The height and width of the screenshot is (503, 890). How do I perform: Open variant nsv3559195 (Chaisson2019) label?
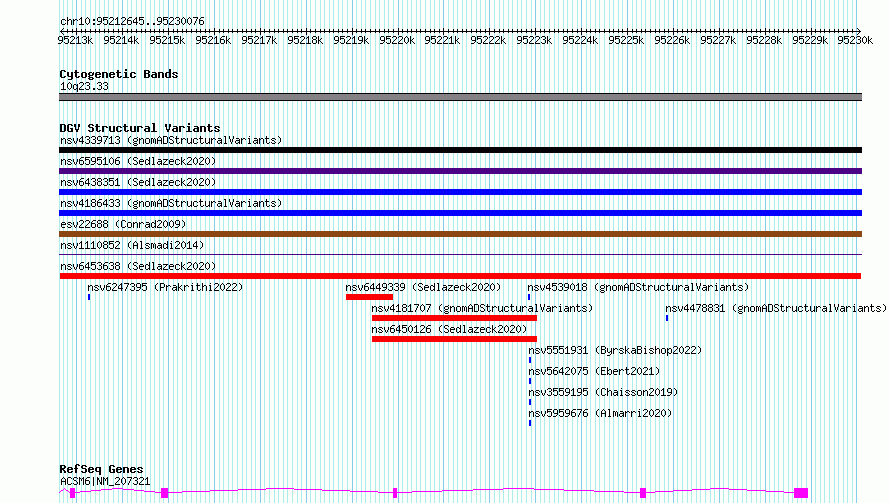tap(603, 392)
